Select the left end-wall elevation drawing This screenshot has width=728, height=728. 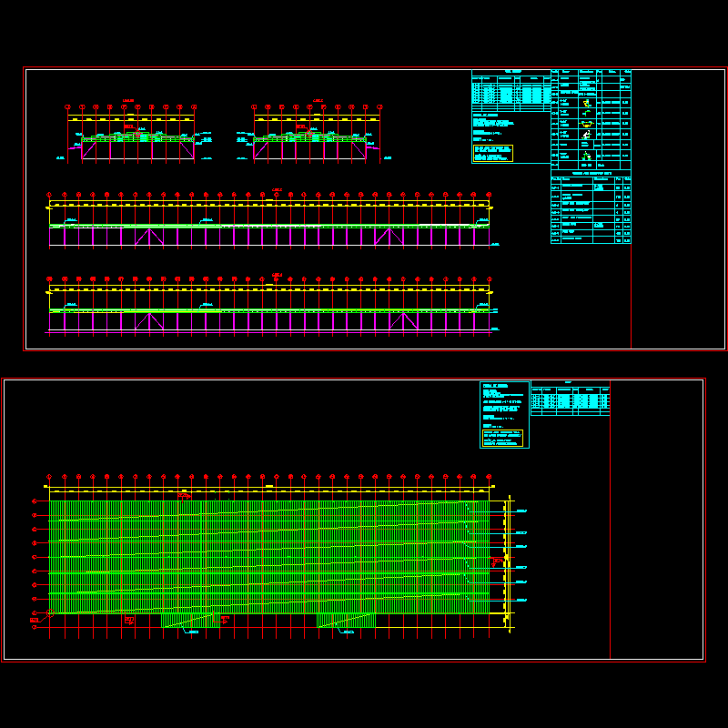tap(135, 132)
